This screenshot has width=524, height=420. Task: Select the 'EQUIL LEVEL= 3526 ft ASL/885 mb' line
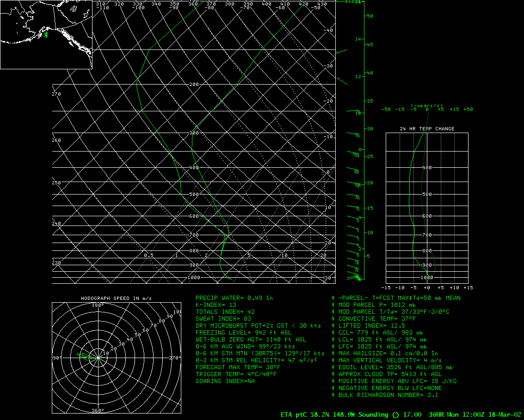(x=392, y=367)
